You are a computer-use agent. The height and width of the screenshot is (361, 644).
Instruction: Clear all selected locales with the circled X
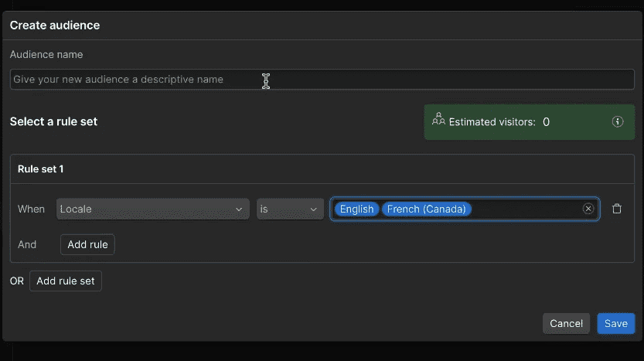point(588,209)
